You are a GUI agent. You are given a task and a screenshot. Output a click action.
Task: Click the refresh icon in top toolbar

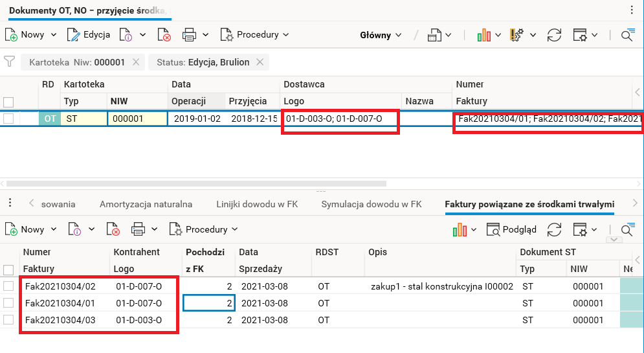click(x=554, y=35)
